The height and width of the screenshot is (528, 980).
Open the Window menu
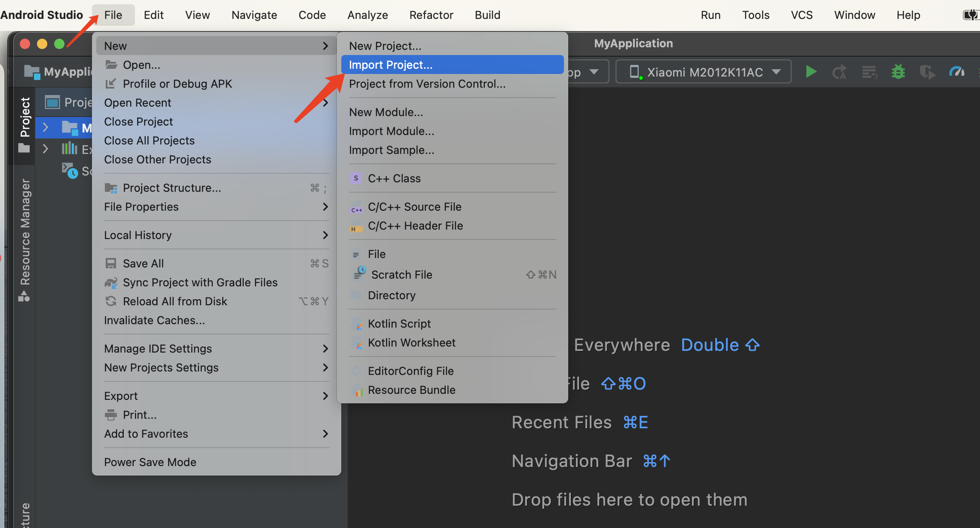point(854,15)
